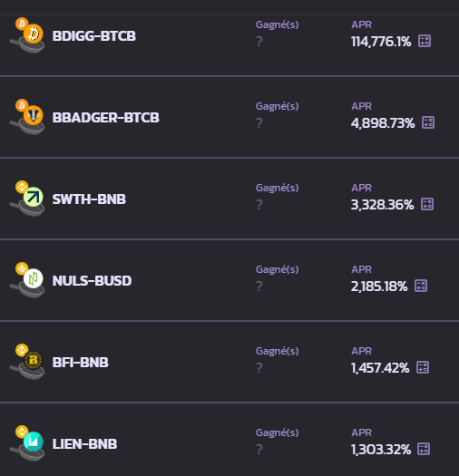
Task: Select the BFI-BNB farm name
Action: click(x=80, y=363)
